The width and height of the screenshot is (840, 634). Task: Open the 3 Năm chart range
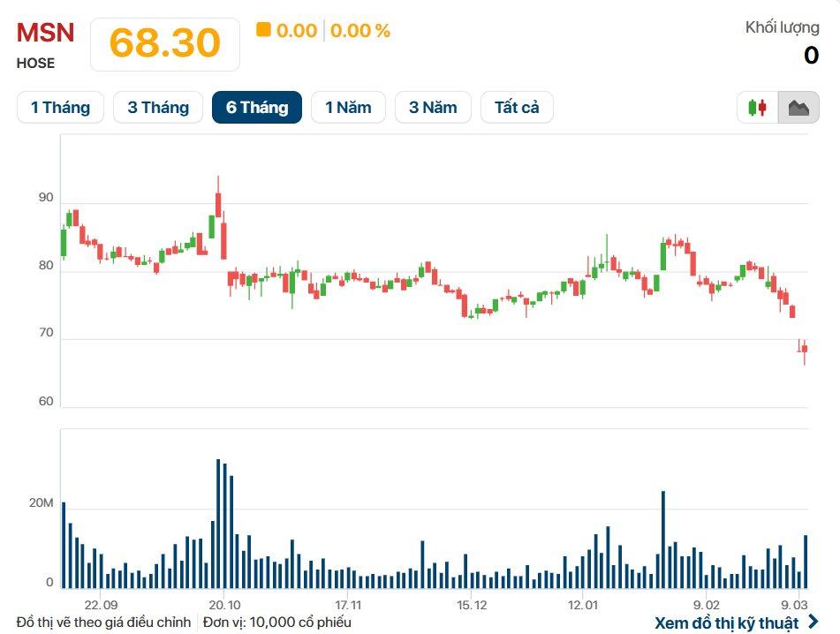click(433, 108)
